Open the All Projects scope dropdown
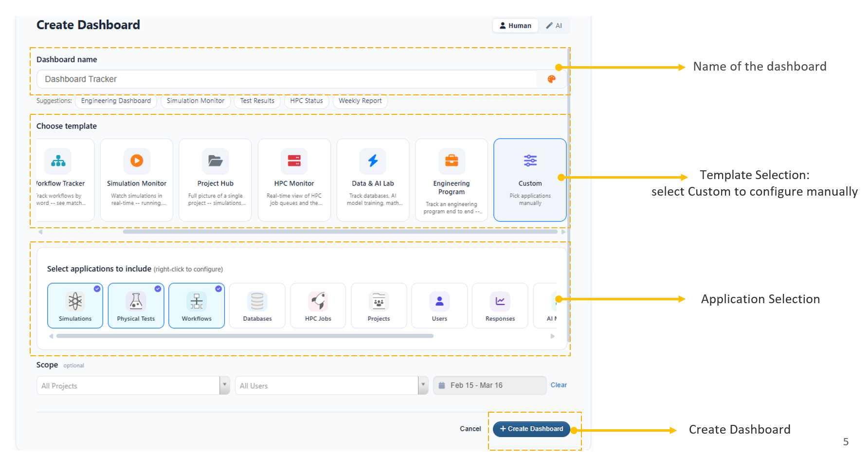This screenshot has width=868, height=457. (225, 385)
